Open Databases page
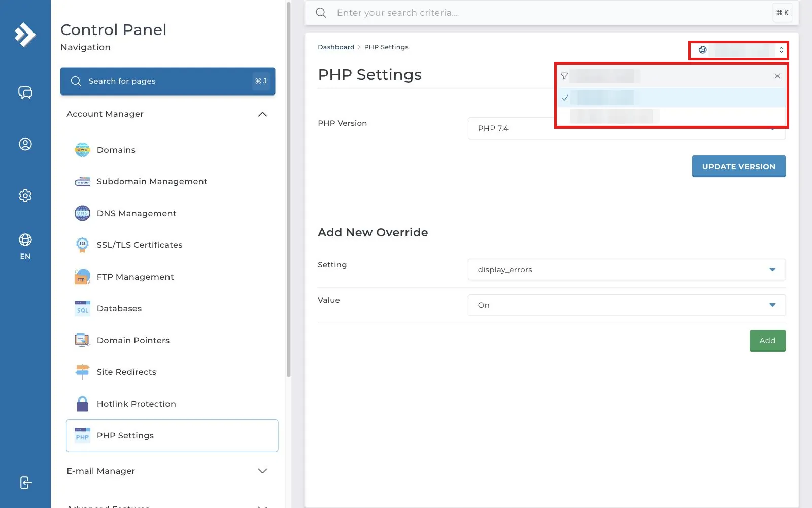 (x=172, y=308)
